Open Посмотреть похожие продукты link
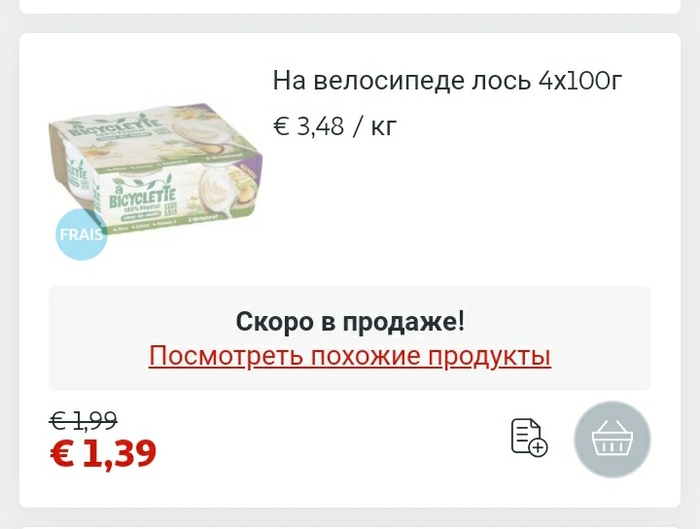Screen dimensions: 700x529 (x=350, y=356)
